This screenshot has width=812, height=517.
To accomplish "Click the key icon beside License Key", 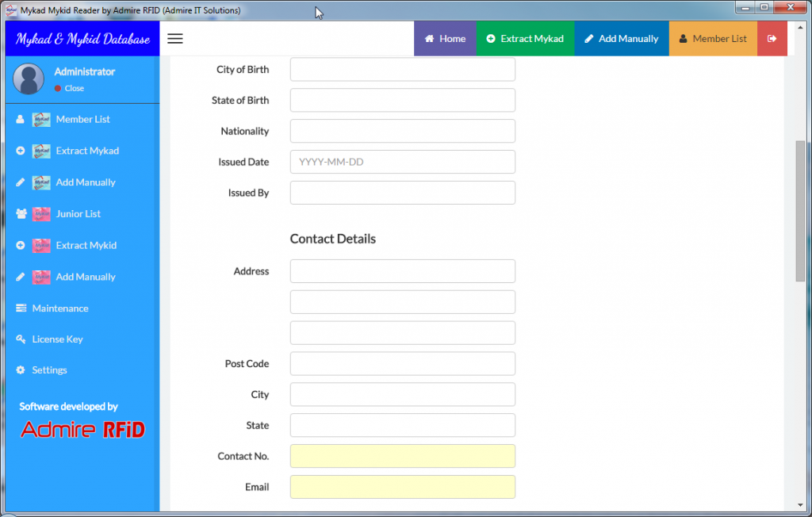I will [21, 339].
